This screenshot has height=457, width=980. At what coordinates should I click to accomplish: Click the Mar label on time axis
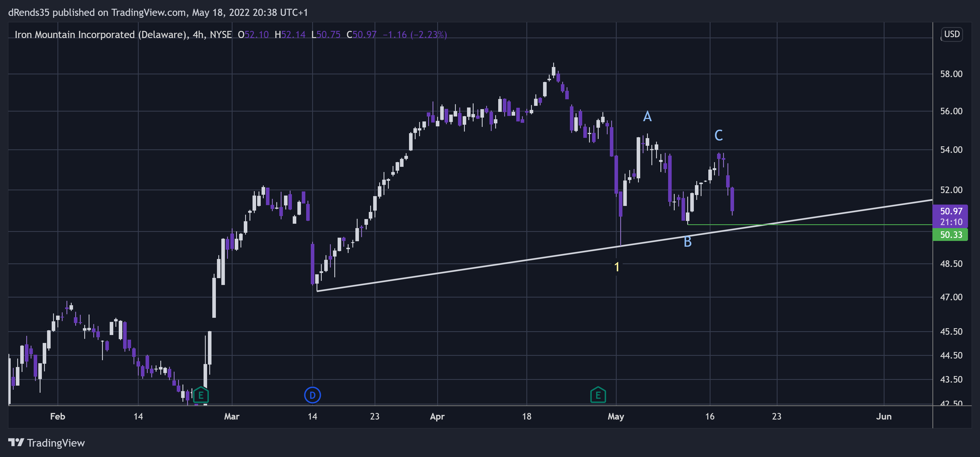[x=232, y=416]
